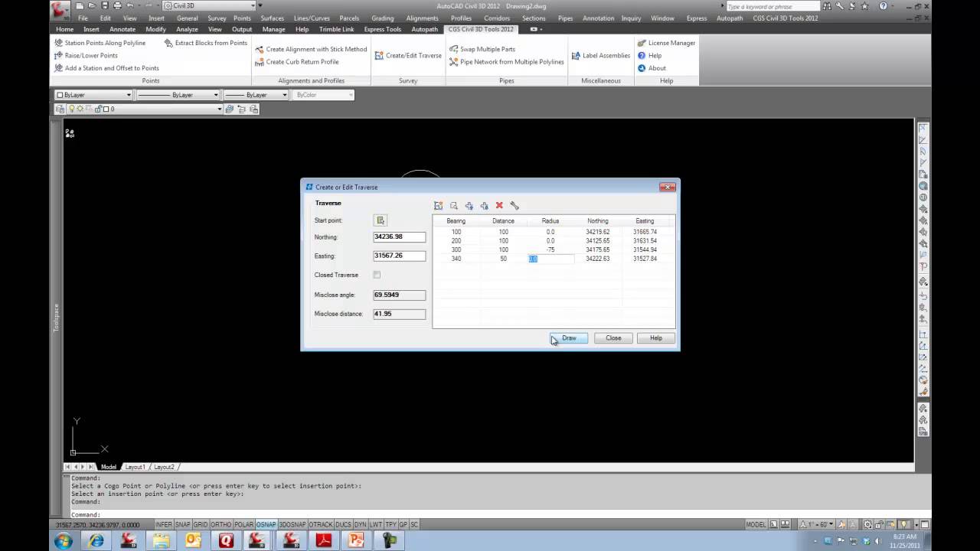Click Add a Station and Offset to Points
980x551 pixels.
pos(106,68)
